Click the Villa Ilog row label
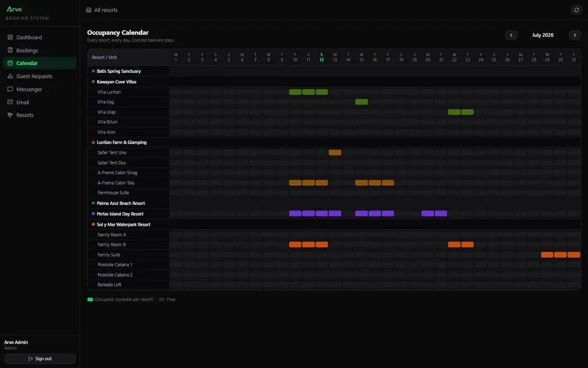 (x=106, y=102)
